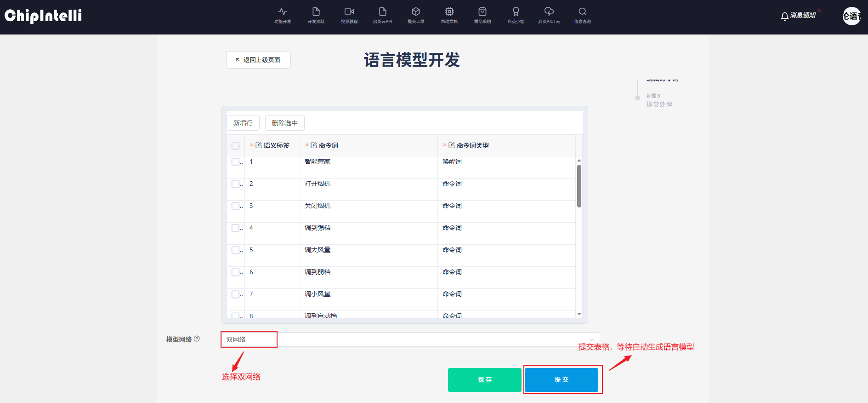Click the green 保存 button
This screenshot has height=403, width=868.
(485, 380)
